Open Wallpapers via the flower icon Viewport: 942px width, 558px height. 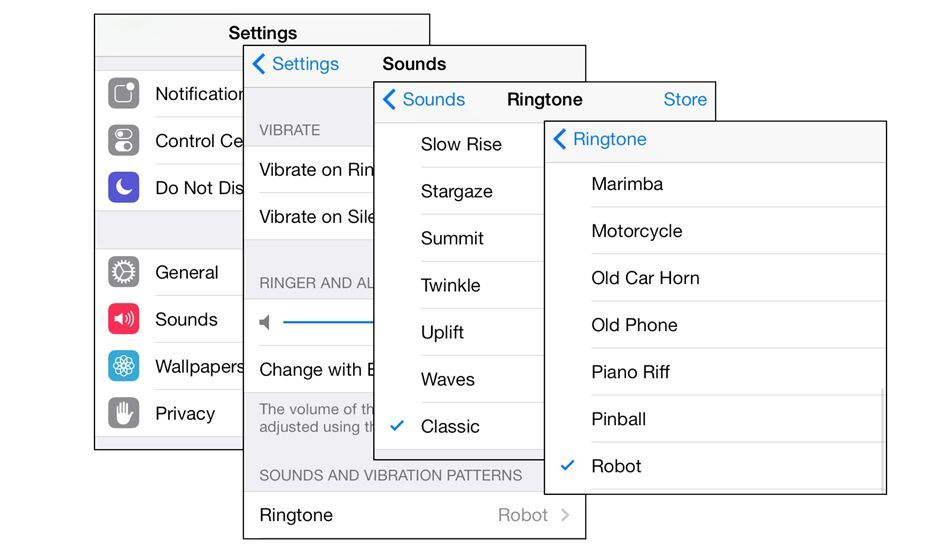pyautogui.click(x=123, y=366)
